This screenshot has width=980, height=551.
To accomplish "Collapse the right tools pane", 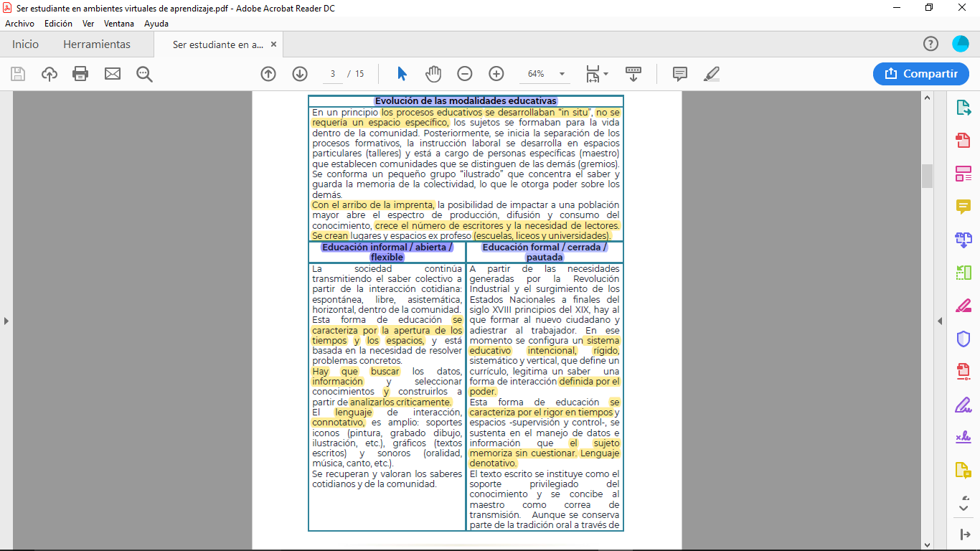I will pyautogui.click(x=939, y=321).
